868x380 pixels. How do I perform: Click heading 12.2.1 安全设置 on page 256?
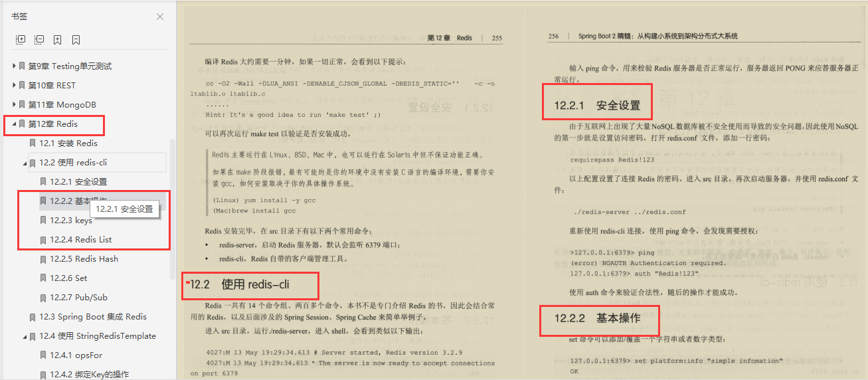[597, 105]
